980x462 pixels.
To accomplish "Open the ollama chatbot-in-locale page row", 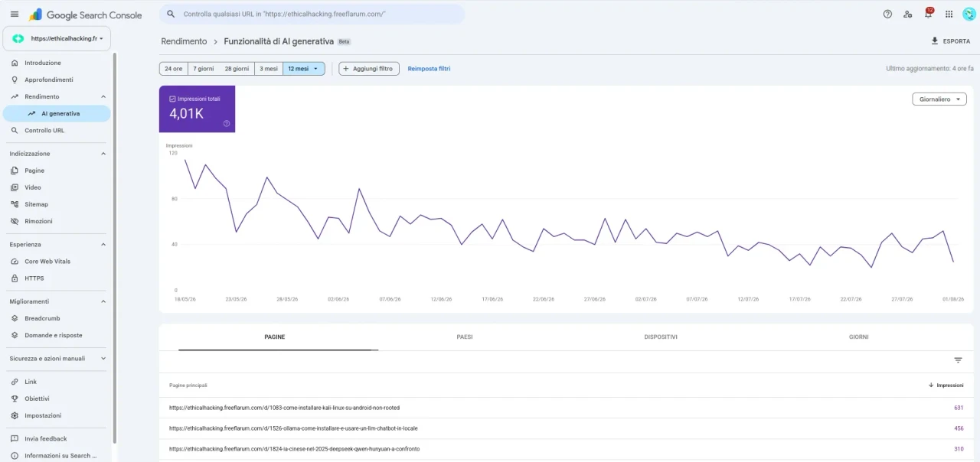I will coord(566,428).
